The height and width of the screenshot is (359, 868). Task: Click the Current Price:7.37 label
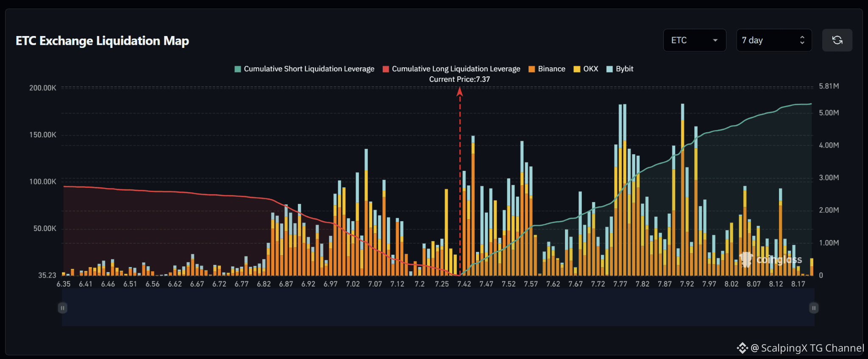coord(459,79)
